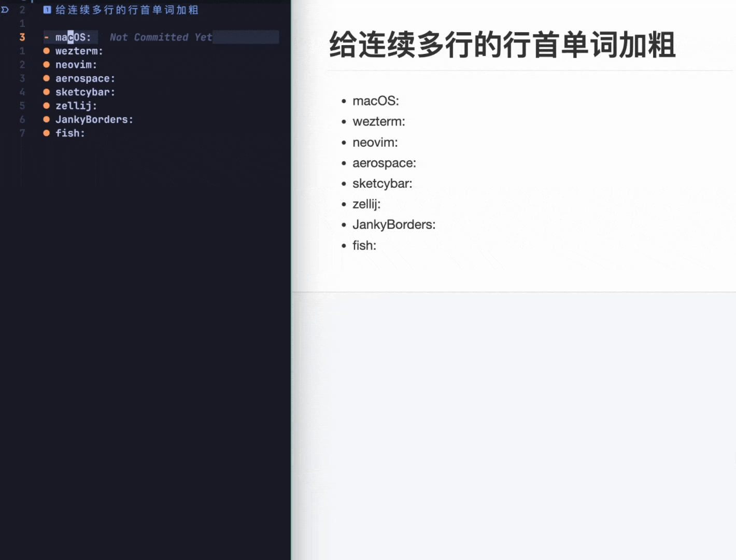Click the Chinese heading line in editor
736x560 pixels.
tap(127, 9)
